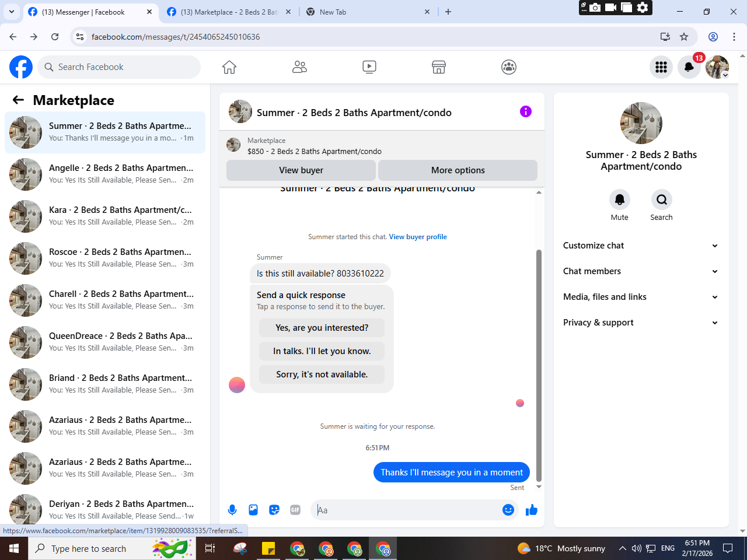View site information icon beside URL

click(80, 37)
